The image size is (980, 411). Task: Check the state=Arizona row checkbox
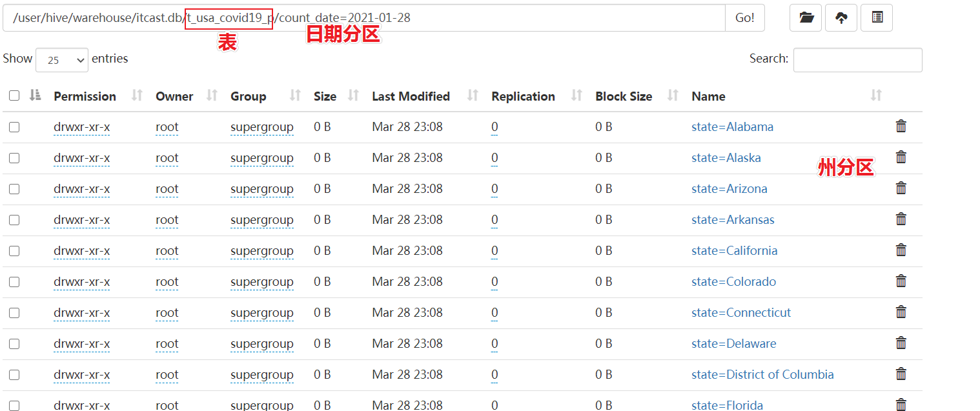[14, 189]
